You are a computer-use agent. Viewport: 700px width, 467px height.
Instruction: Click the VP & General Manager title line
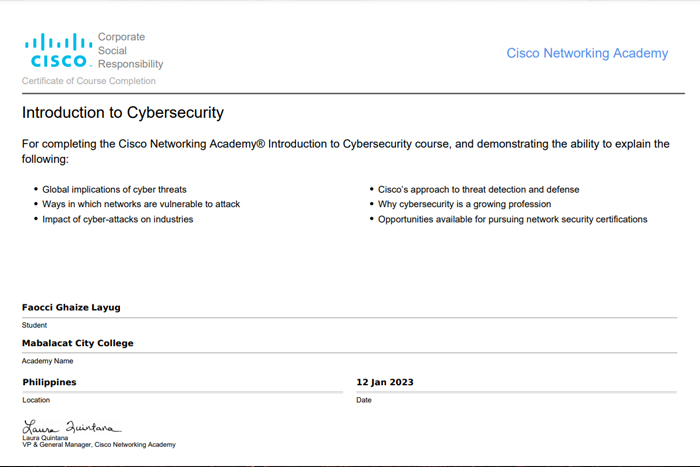pyautogui.click(x=98, y=444)
